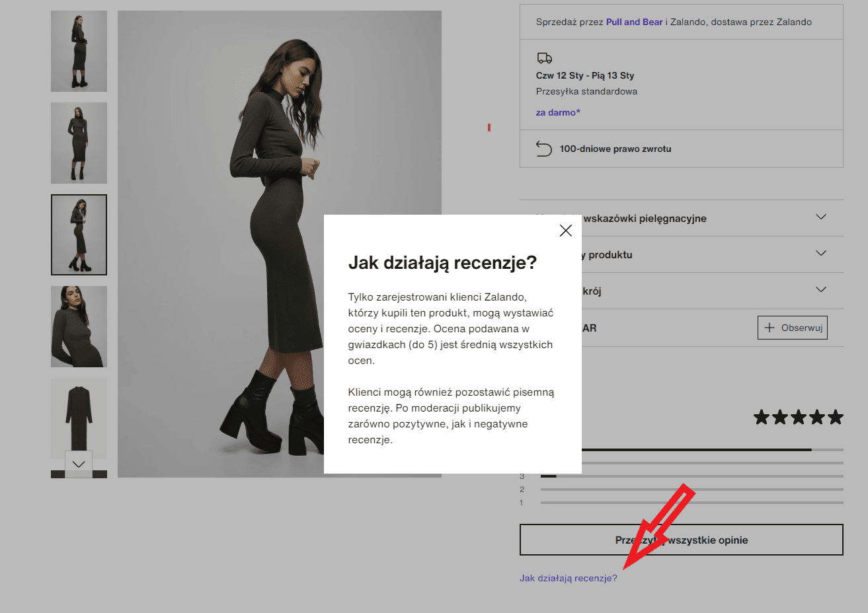Expand the krój section chevron
Viewport: 868px width, 613px height.
pyautogui.click(x=821, y=289)
